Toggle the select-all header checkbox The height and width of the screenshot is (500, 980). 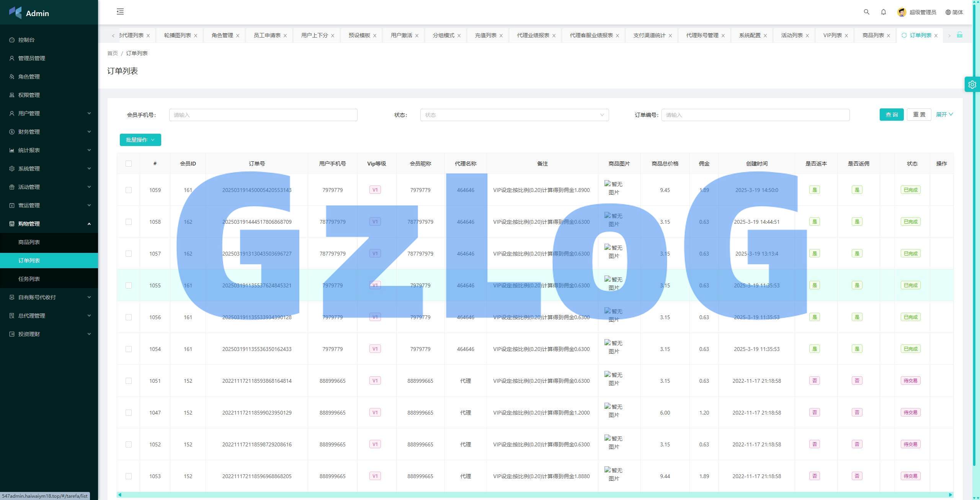pyautogui.click(x=129, y=164)
